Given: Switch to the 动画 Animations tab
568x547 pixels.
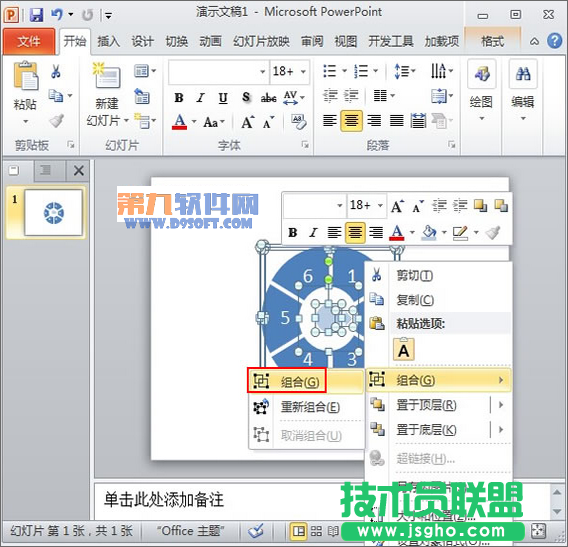Looking at the screenshot, I should tap(210, 42).
